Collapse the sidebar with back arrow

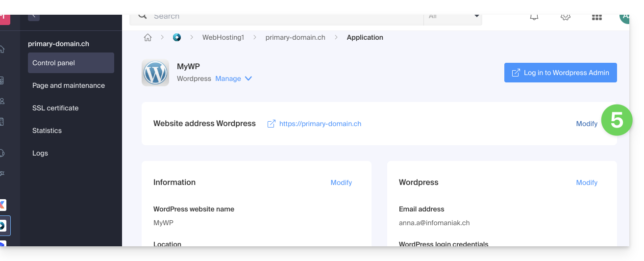34,17
